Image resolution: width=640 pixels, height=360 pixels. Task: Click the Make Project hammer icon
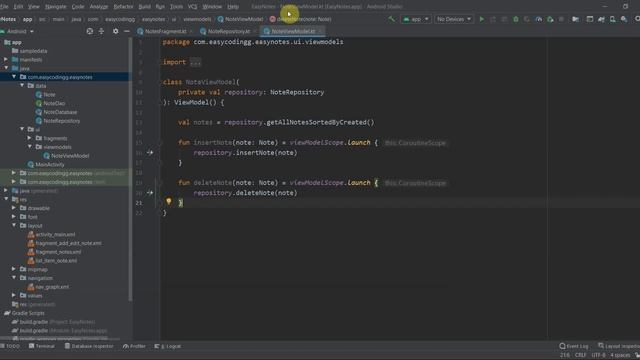tap(392, 19)
